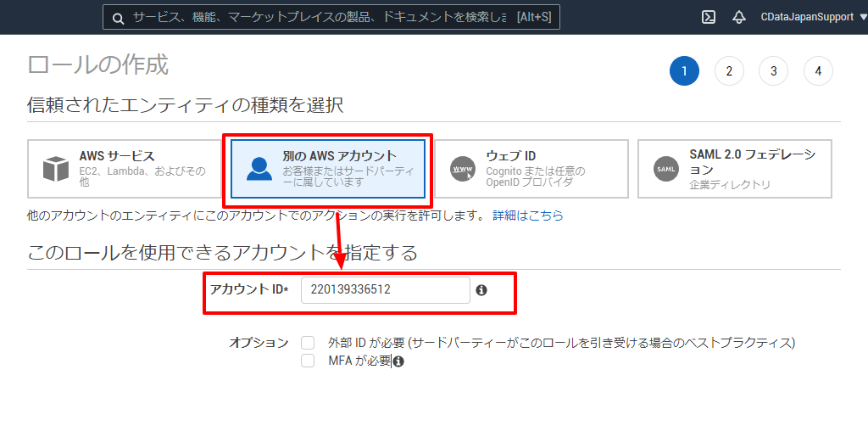Click the Account ID input field
868x448 pixels.
tap(386, 290)
